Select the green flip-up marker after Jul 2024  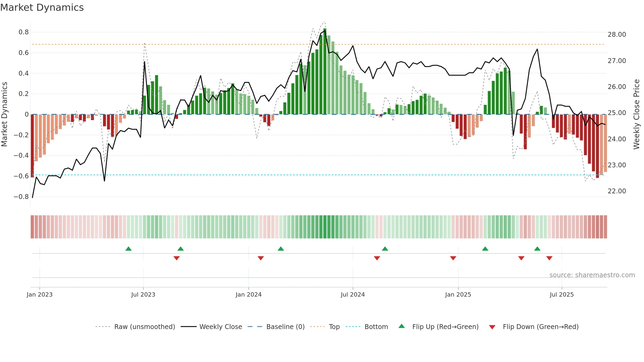coord(385,249)
